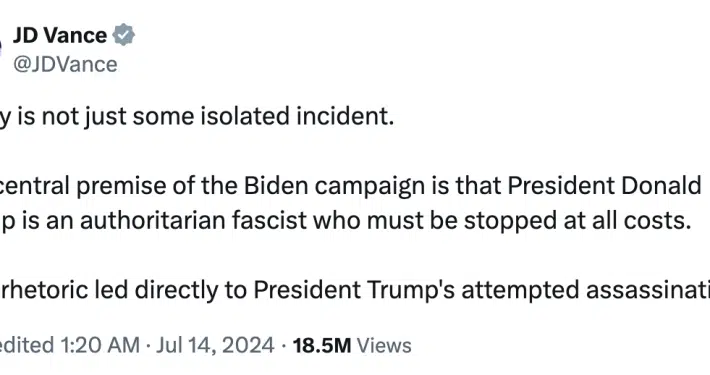
Task: Click the word 'attempted' in last line
Action: 520,290
